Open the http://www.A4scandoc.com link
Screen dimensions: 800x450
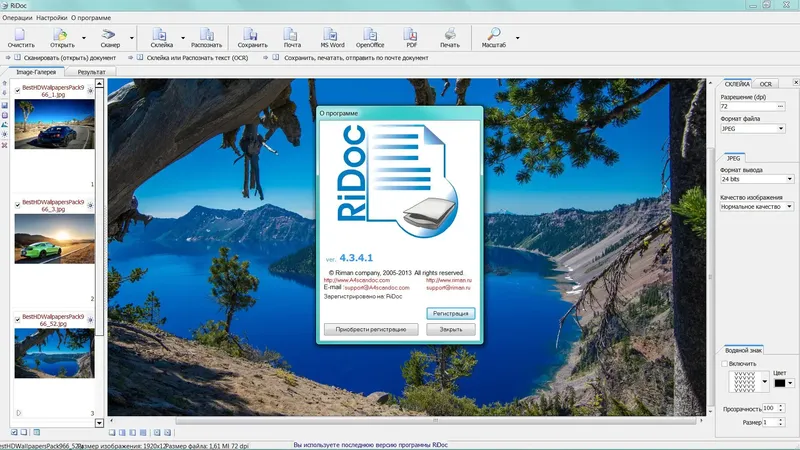pyautogui.click(x=357, y=280)
